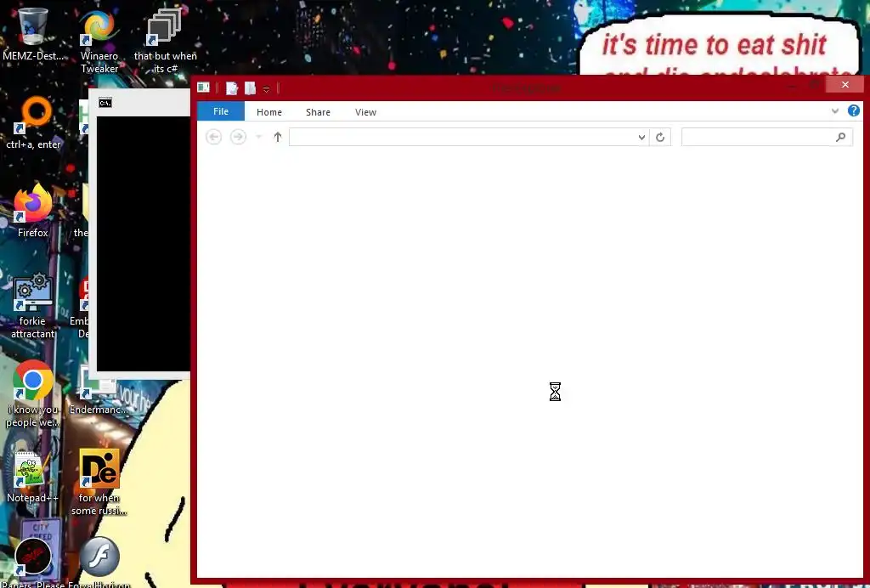Switch to the Share ribbon tab

point(318,112)
